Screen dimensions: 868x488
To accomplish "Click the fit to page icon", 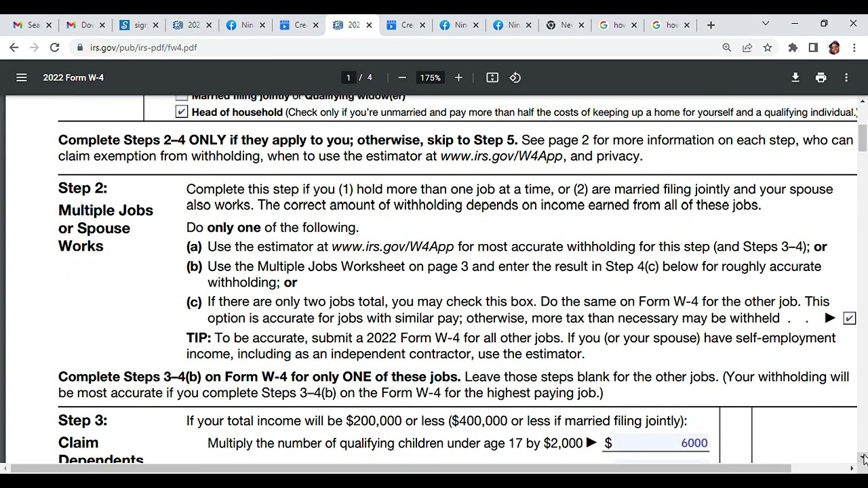I will point(492,78).
